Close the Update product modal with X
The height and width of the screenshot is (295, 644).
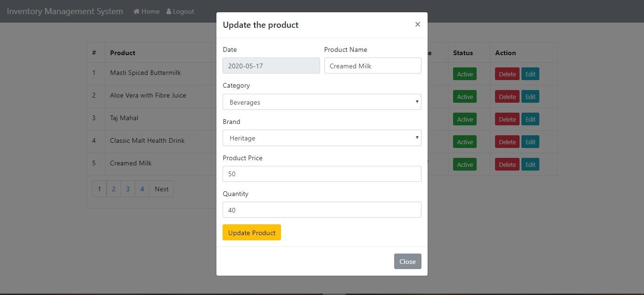coord(417,25)
